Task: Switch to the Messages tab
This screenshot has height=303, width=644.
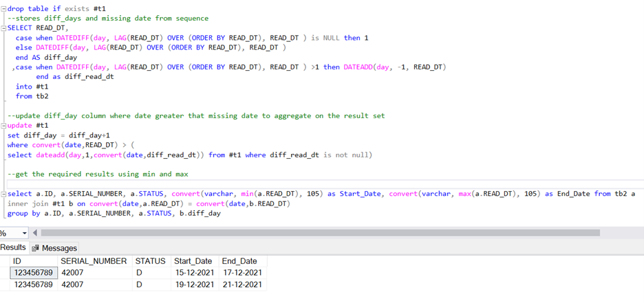Action: pyautogui.click(x=54, y=248)
